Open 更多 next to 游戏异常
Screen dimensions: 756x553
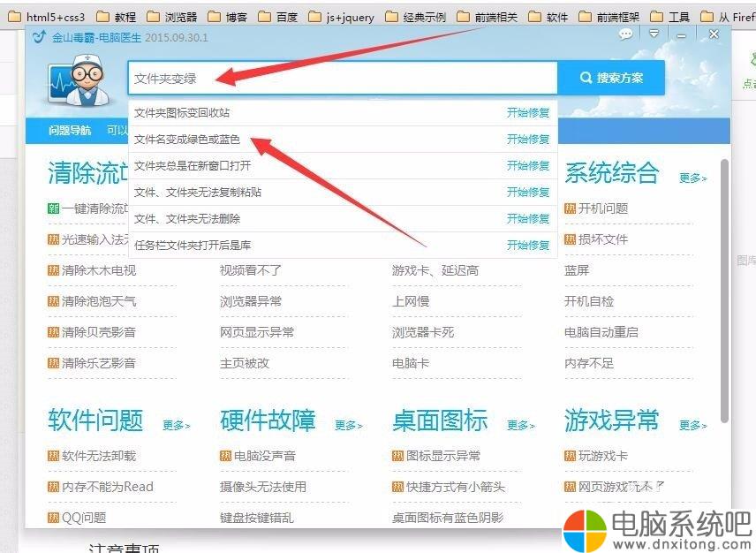(x=692, y=425)
